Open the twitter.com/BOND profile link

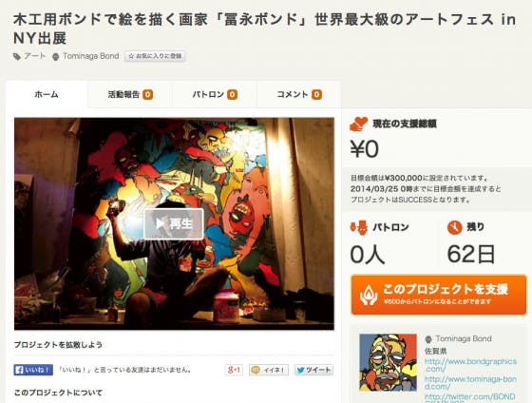(x=470, y=398)
